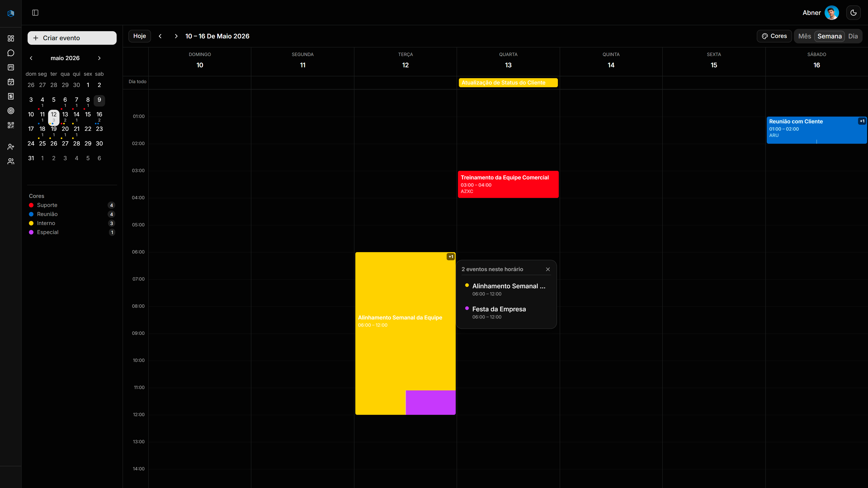
Task: Click the Abner username text
Action: click(811, 13)
